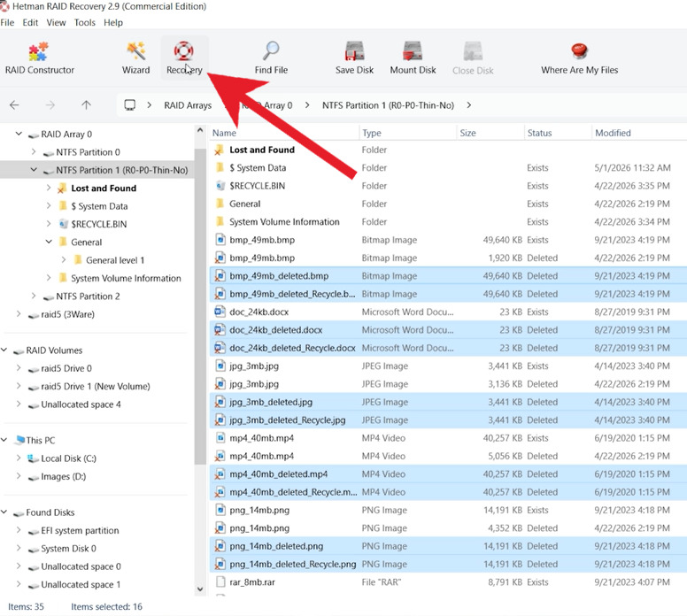Open Where Are My Files
This screenshot has height=616, width=687.
coord(579,58)
